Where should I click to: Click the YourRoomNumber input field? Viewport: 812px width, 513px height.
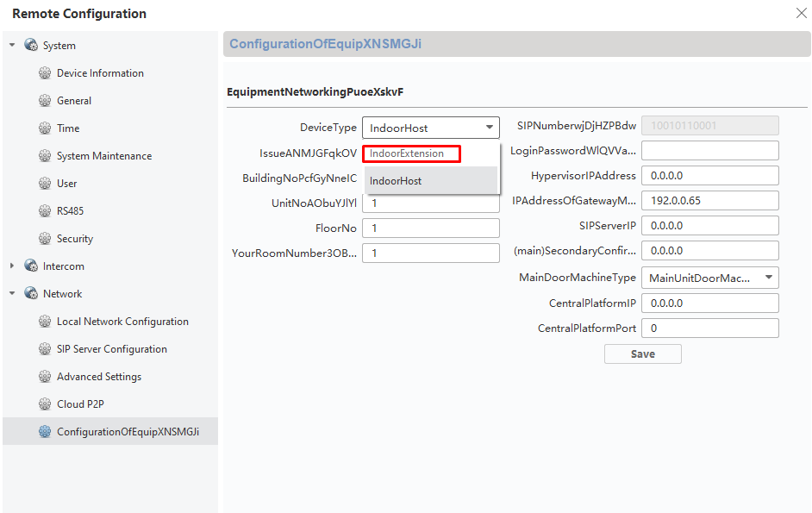[431, 253]
